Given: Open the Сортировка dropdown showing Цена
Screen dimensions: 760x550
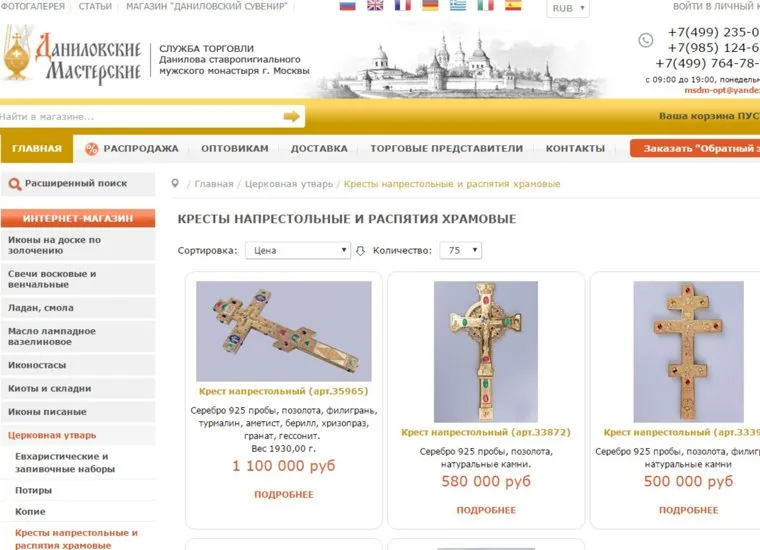Looking at the screenshot, I should pyautogui.click(x=298, y=251).
